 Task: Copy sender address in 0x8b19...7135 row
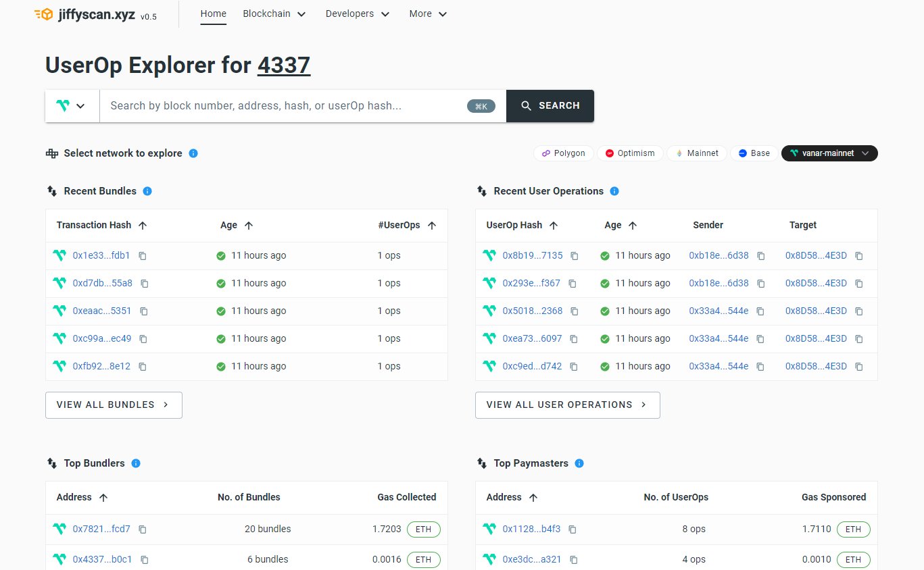[x=761, y=256]
